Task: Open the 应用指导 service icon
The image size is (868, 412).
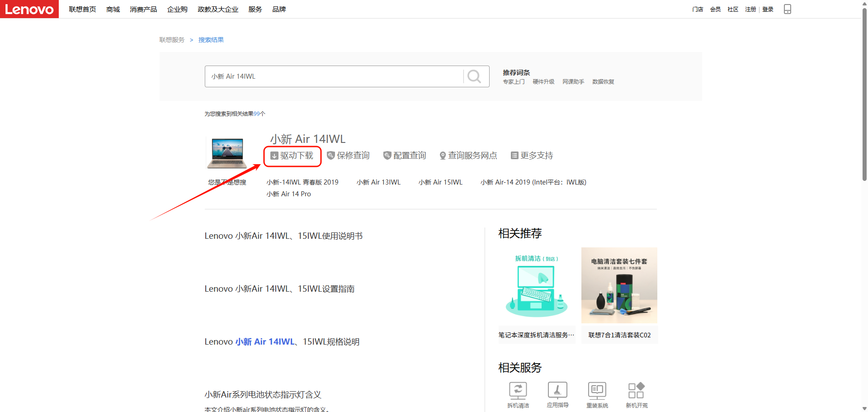Action: click(x=558, y=390)
